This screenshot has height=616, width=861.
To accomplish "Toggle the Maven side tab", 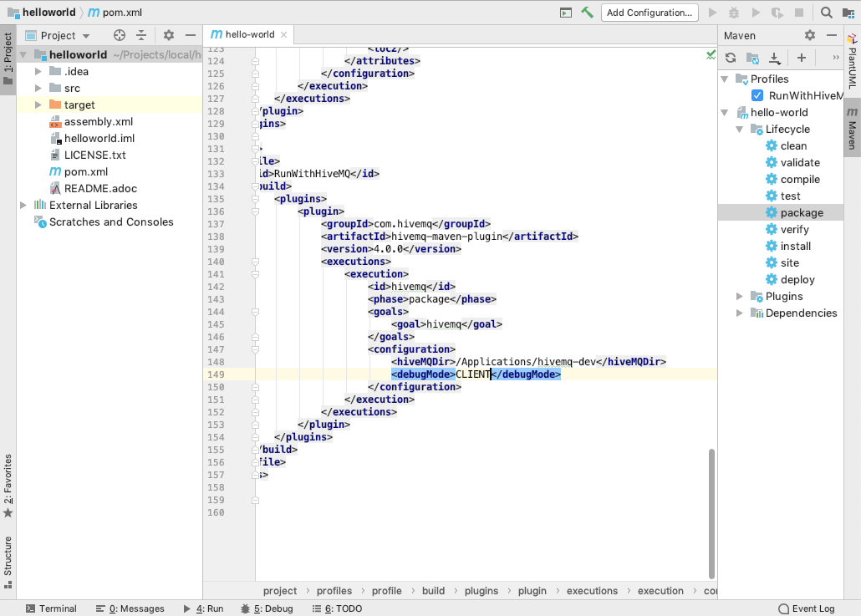I will coord(852,129).
